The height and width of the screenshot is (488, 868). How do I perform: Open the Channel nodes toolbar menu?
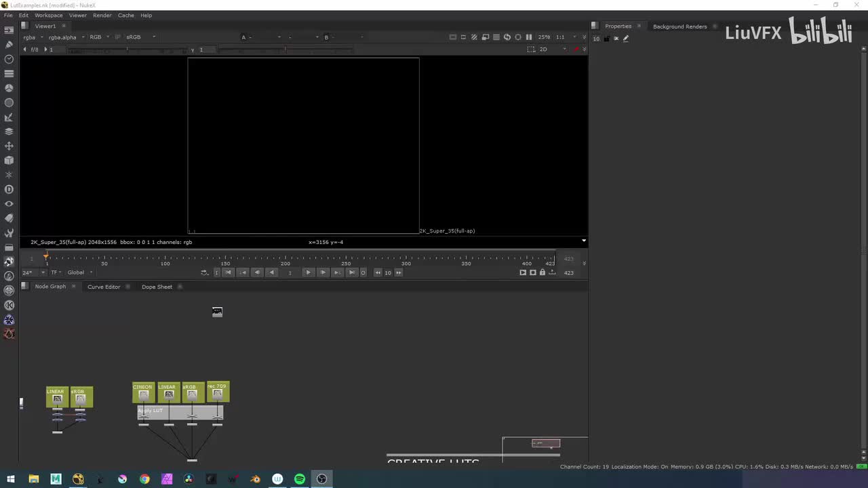click(9, 73)
